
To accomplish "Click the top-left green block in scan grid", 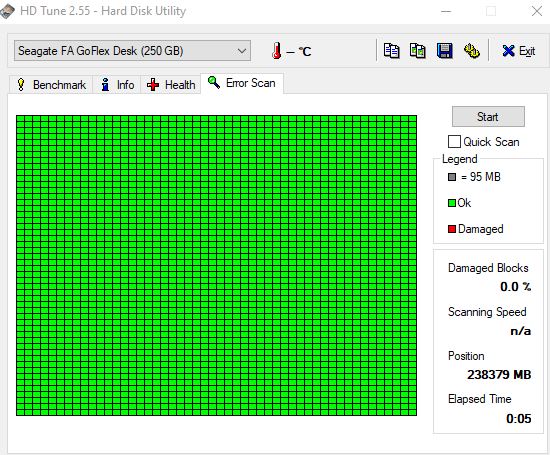I will 20,119.
